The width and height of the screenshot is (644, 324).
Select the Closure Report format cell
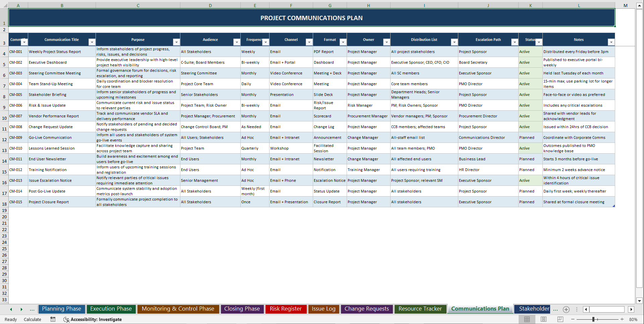pyautogui.click(x=330, y=202)
